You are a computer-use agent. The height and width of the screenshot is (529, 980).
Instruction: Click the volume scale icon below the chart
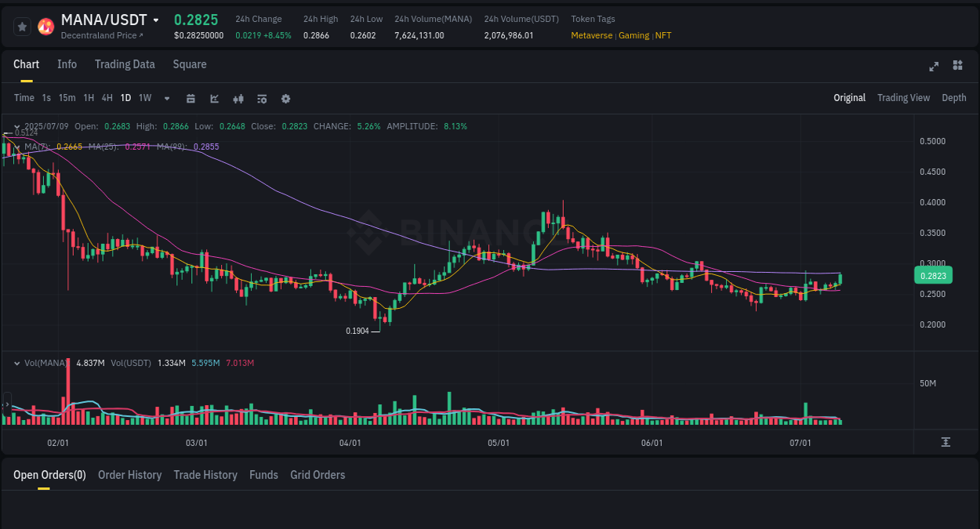coord(946,442)
